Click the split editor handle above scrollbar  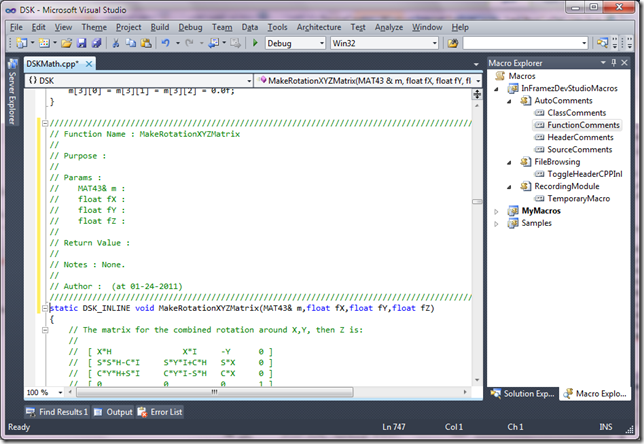[477, 94]
